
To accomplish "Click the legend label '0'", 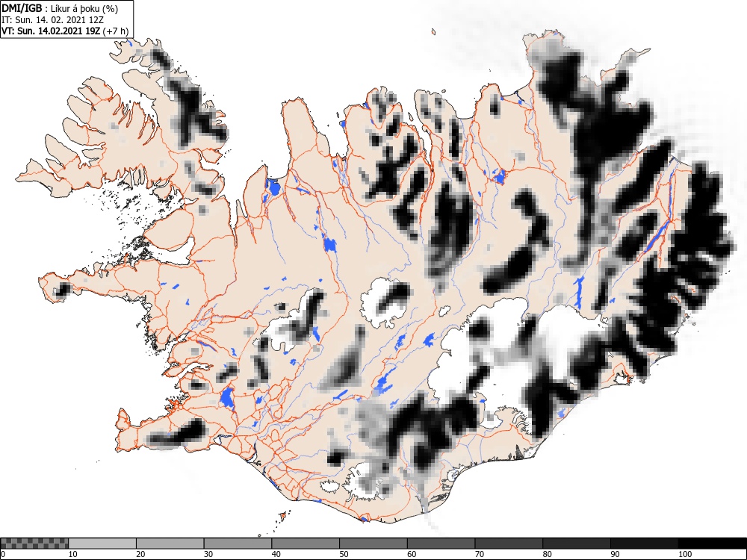I will [3, 554].
